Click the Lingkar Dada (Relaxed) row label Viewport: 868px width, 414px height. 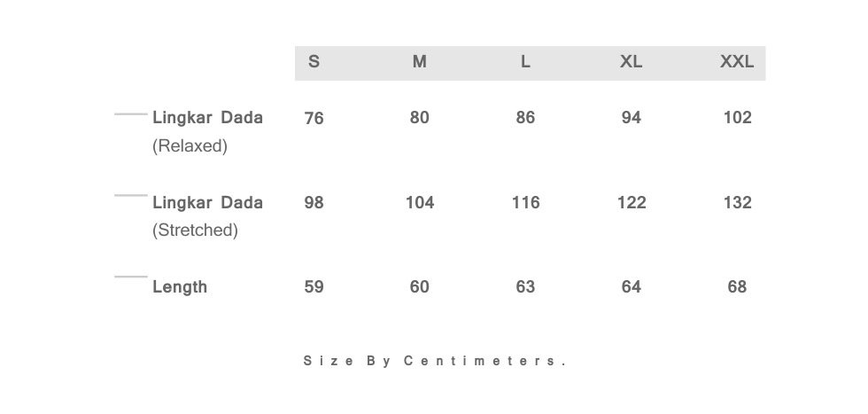(x=207, y=131)
